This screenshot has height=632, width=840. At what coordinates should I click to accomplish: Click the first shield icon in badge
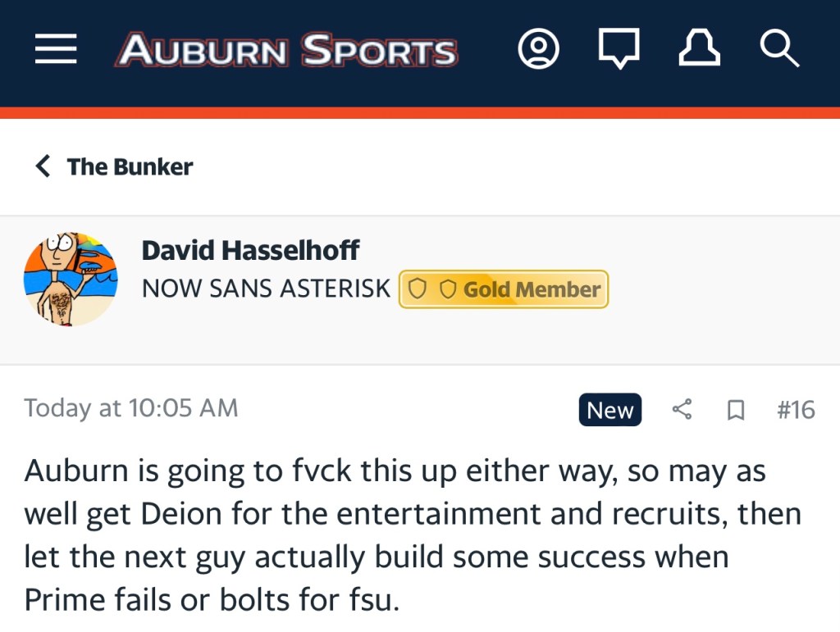coord(418,289)
